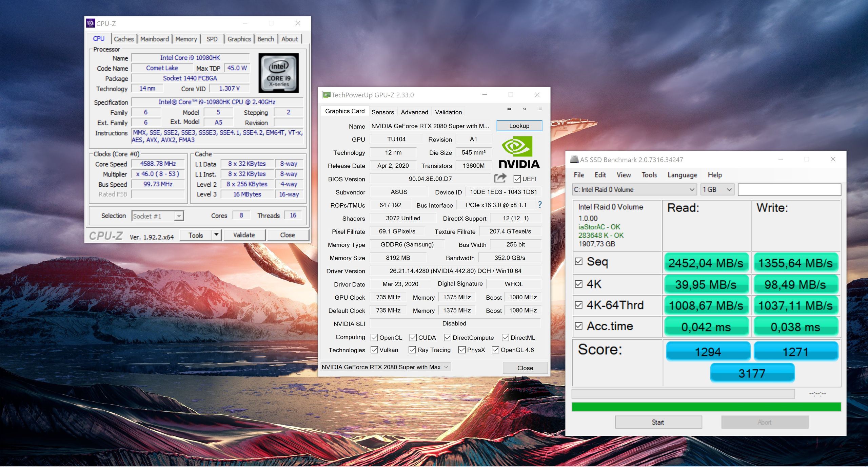868x467 pixels.
Task: Click the CPU-Z title bar icon
Action: click(91, 23)
